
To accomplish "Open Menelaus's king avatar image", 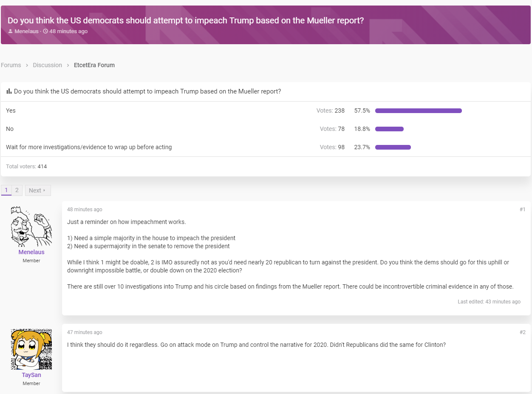I will coord(31,226).
